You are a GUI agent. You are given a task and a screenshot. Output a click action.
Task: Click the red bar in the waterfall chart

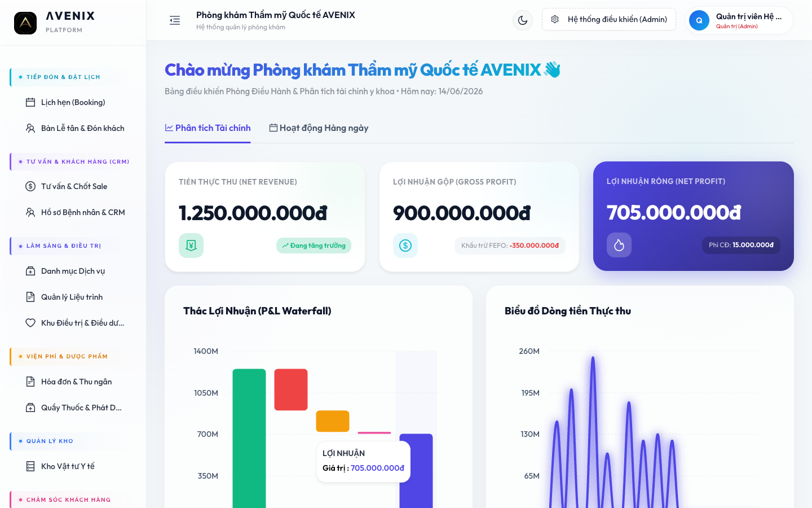click(x=291, y=389)
